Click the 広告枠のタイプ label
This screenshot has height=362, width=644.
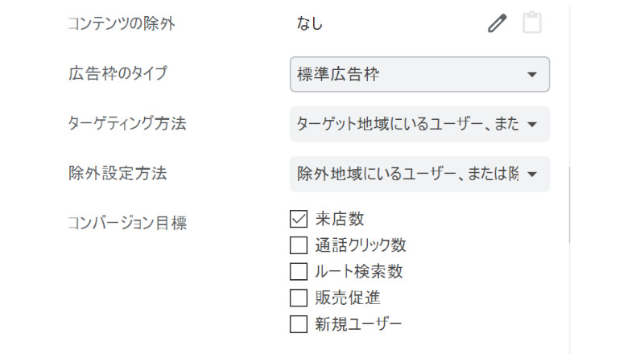pos(118,73)
